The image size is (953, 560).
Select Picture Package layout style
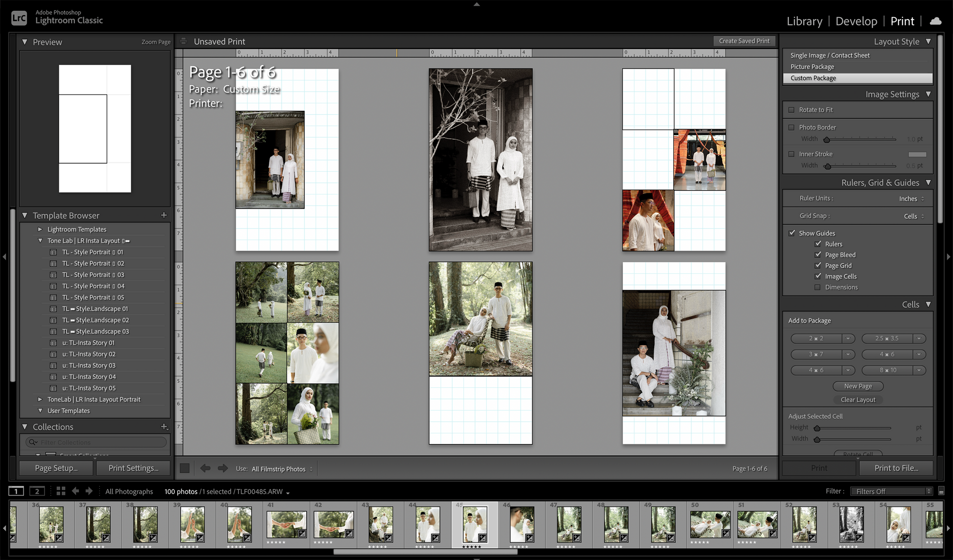(812, 67)
